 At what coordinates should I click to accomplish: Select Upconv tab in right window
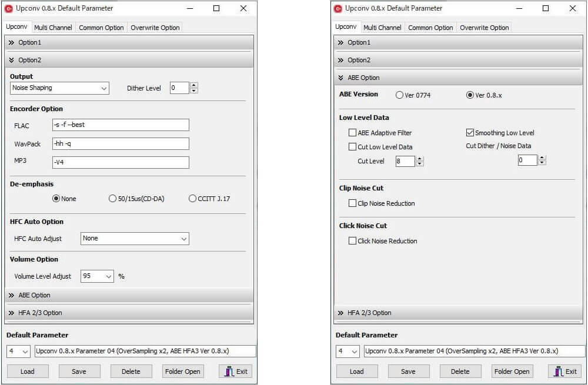[x=346, y=27]
